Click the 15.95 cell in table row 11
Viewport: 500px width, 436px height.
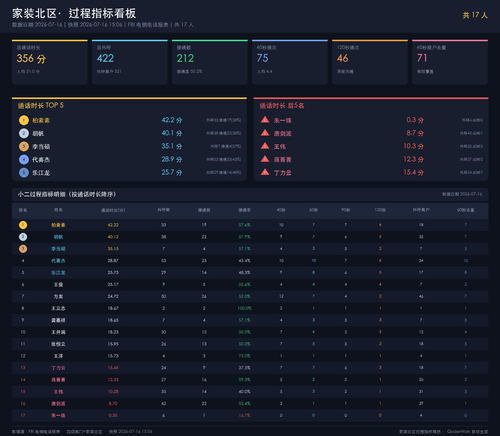[113, 344]
